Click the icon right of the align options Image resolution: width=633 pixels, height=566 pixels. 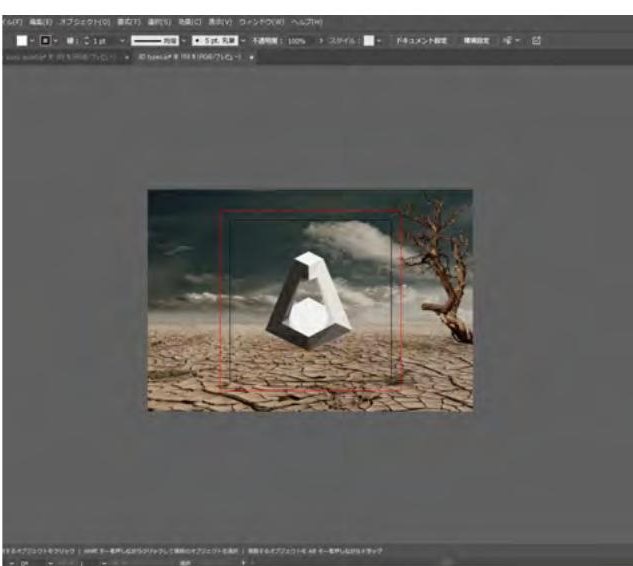(536, 40)
